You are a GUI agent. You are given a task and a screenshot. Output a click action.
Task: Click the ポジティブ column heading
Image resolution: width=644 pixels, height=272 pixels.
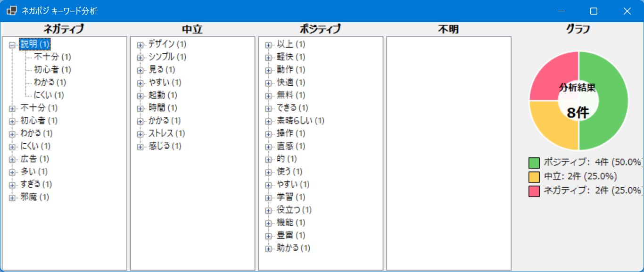click(320, 29)
